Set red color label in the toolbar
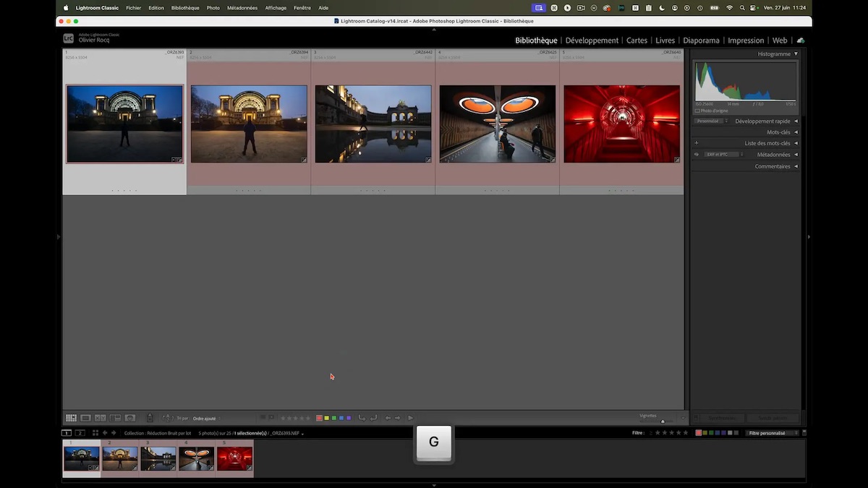868x488 pixels. click(319, 418)
